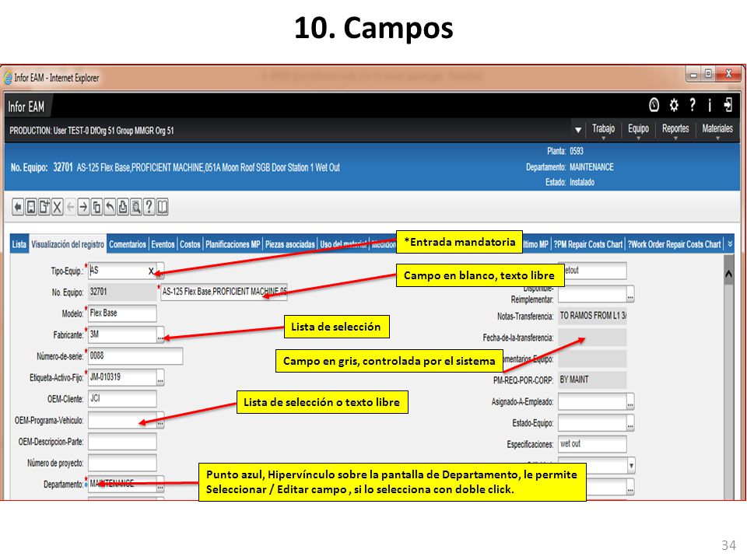Copy the record with the duplicate pages icon
This screenshot has width=747, height=560.
[96, 207]
